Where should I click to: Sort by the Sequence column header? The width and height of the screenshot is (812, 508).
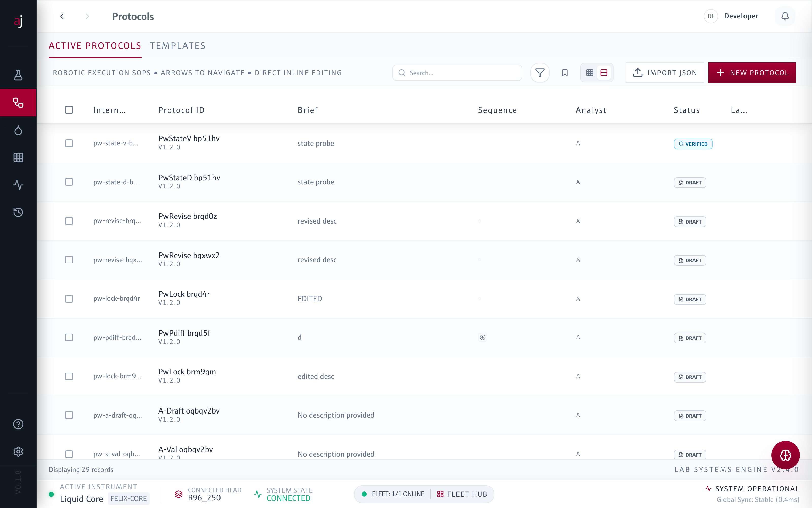pyautogui.click(x=497, y=110)
